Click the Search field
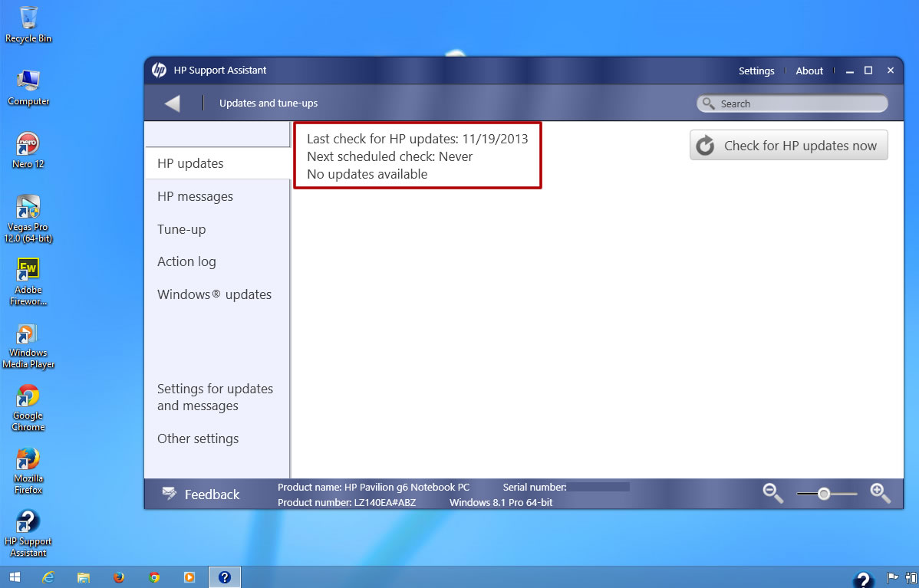The image size is (919, 588). click(792, 103)
